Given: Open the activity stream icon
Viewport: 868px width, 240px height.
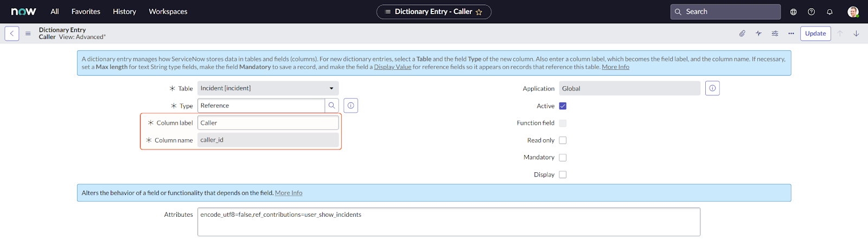Looking at the screenshot, I should click(x=758, y=34).
